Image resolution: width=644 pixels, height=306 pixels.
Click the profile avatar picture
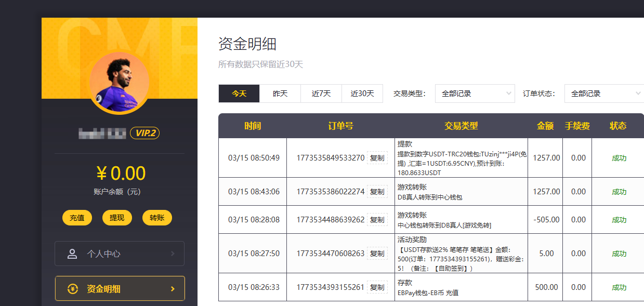[119, 82]
